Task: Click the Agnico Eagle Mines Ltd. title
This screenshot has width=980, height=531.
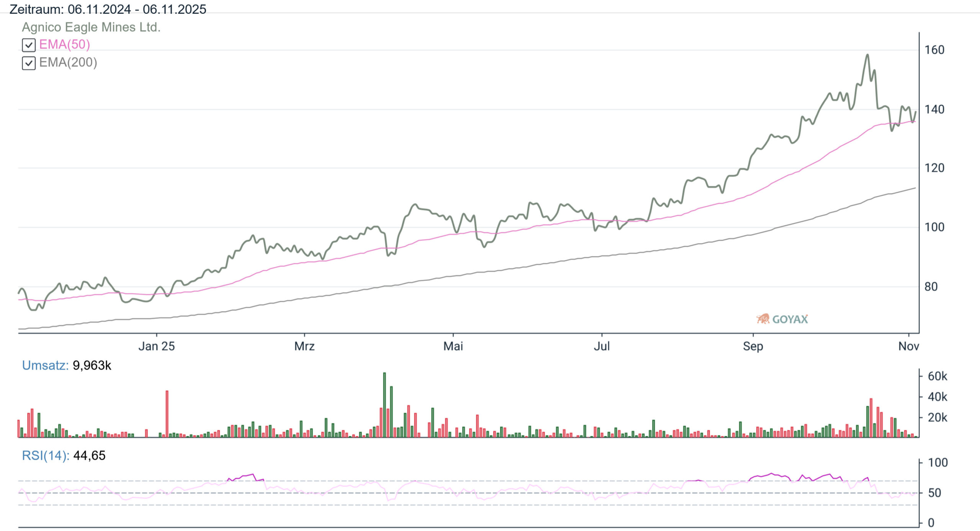Action: [91, 27]
